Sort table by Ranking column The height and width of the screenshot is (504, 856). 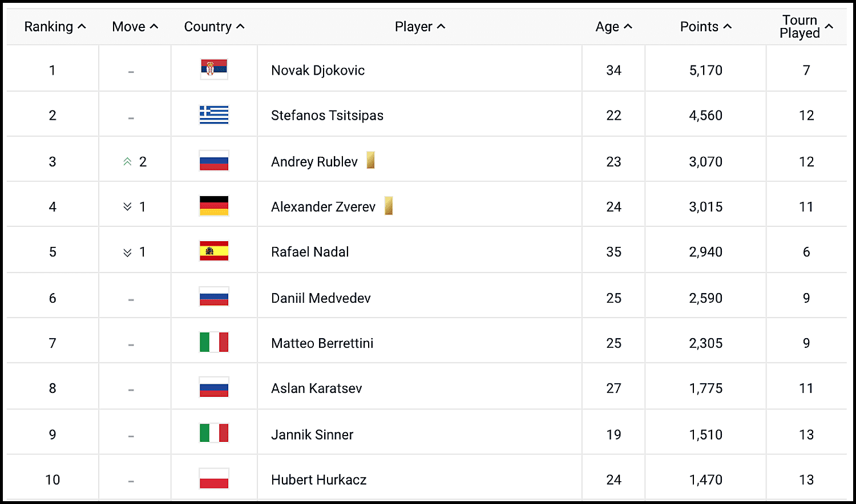pyautogui.click(x=55, y=27)
